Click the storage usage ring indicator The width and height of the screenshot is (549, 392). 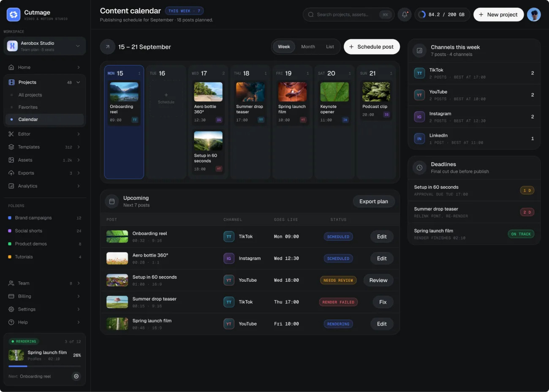click(422, 15)
